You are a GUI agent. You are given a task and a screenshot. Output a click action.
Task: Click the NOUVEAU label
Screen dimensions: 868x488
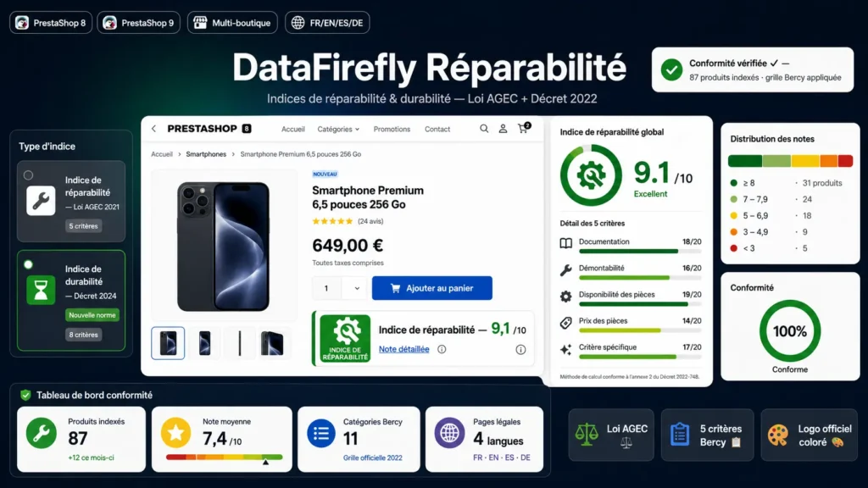coord(325,174)
